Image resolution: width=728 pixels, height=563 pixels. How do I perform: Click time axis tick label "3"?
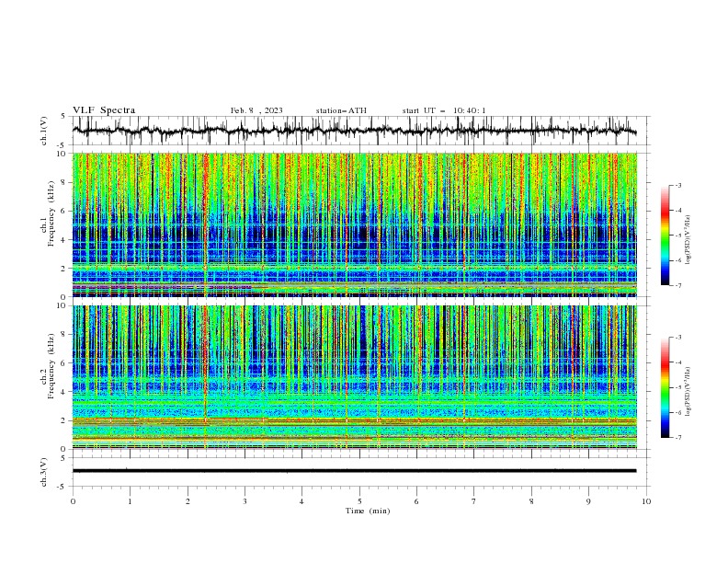pyautogui.click(x=245, y=501)
